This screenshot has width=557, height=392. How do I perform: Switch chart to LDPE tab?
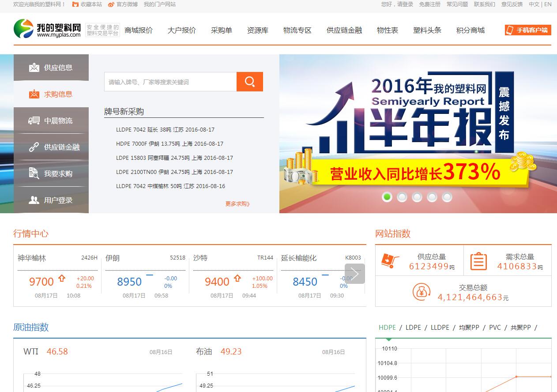click(414, 328)
